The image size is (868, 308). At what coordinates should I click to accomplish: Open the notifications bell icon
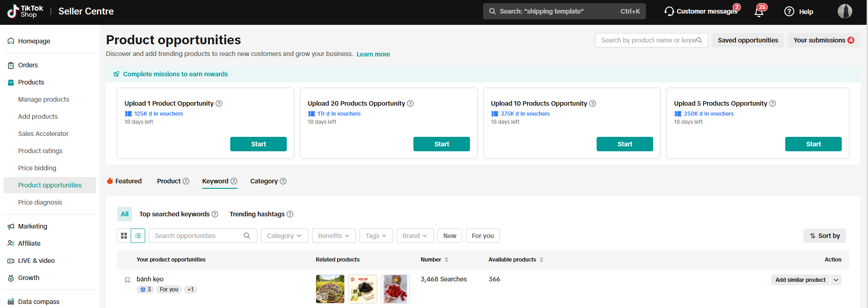coord(759,12)
